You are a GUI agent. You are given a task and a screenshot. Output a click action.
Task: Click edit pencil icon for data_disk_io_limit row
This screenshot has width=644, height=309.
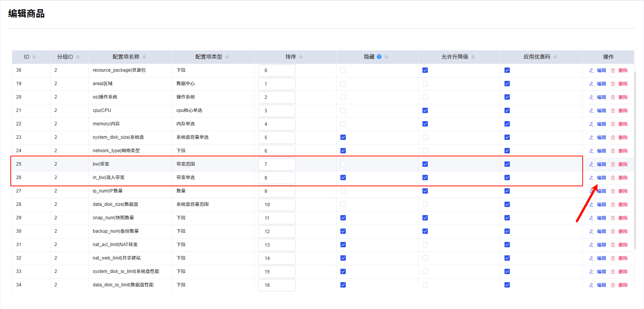pyautogui.click(x=591, y=285)
